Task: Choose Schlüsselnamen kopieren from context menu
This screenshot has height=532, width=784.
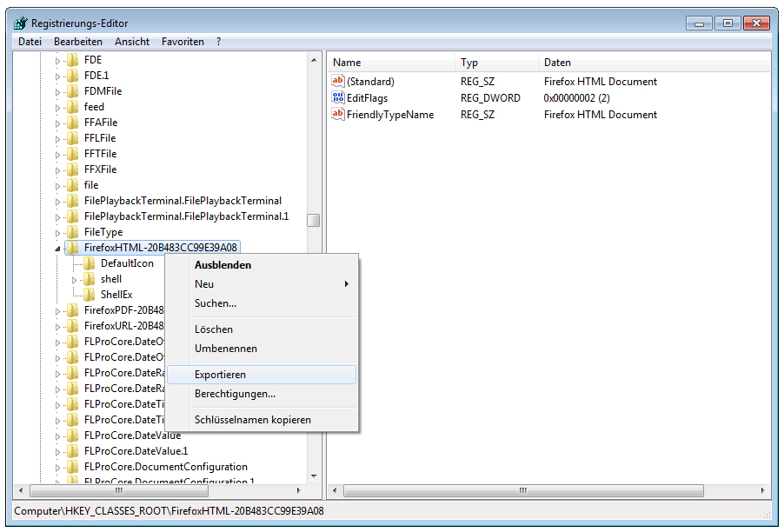Action: [252, 420]
